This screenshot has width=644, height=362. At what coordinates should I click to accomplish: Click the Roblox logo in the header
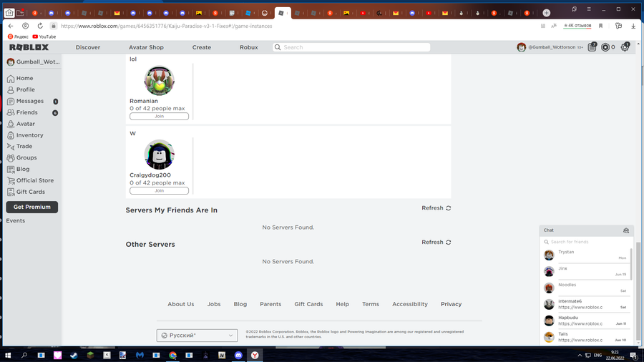point(29,47)
